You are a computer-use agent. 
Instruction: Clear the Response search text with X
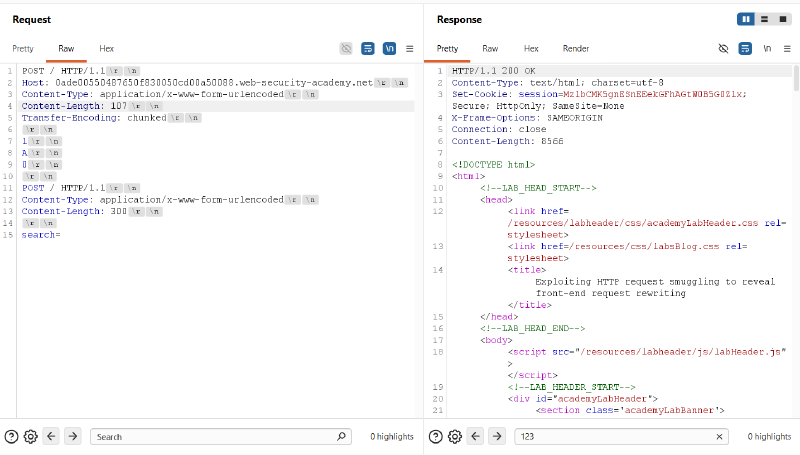pos(719,437)
